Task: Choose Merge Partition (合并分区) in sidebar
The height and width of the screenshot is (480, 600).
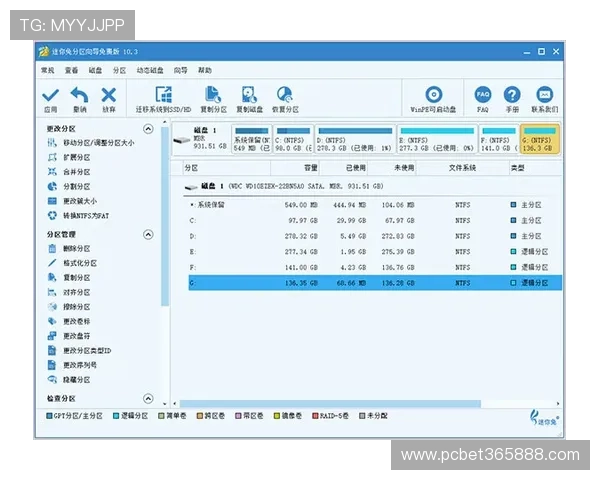Action: pos(69,172)
